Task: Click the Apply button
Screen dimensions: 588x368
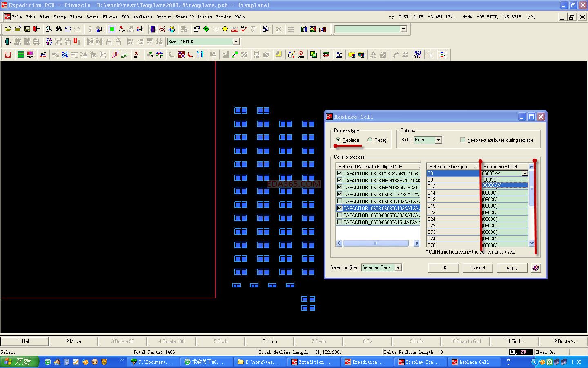Action: click(x=512, y=268)
